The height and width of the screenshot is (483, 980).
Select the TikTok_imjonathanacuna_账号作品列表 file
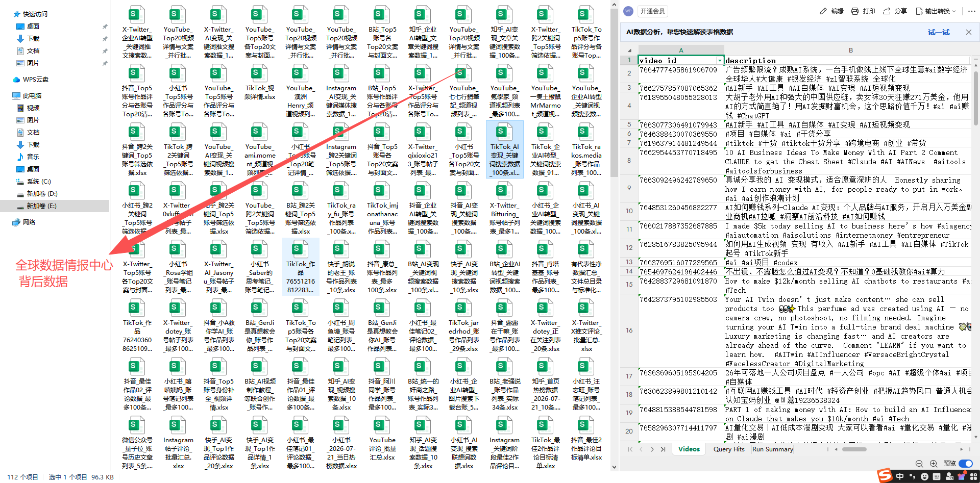382,209
